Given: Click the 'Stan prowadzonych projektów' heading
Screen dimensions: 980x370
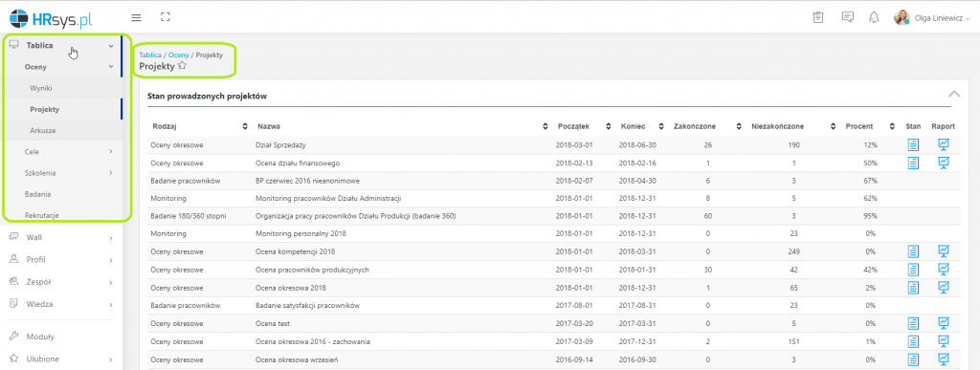Looking at the screenshot, I should (207, 97).
